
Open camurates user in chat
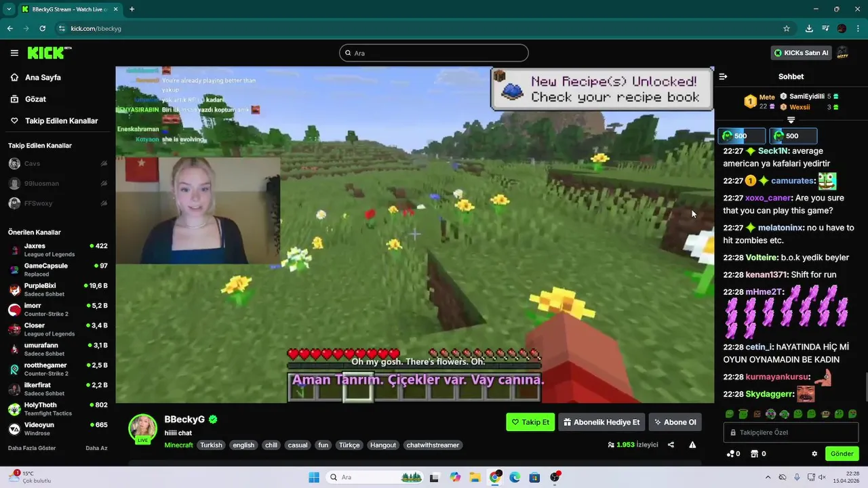[792, 181]
